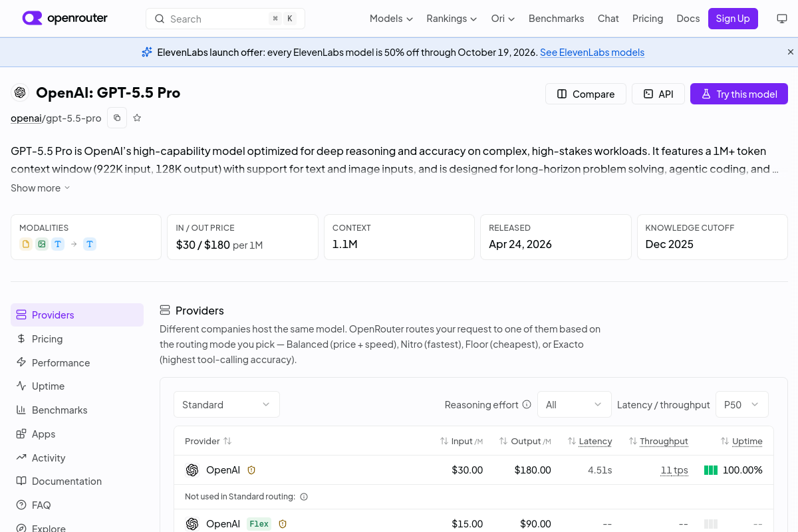This screenshot has width=798, height=532.
Task: Focus the Search input field
Action: pos(225,19)
